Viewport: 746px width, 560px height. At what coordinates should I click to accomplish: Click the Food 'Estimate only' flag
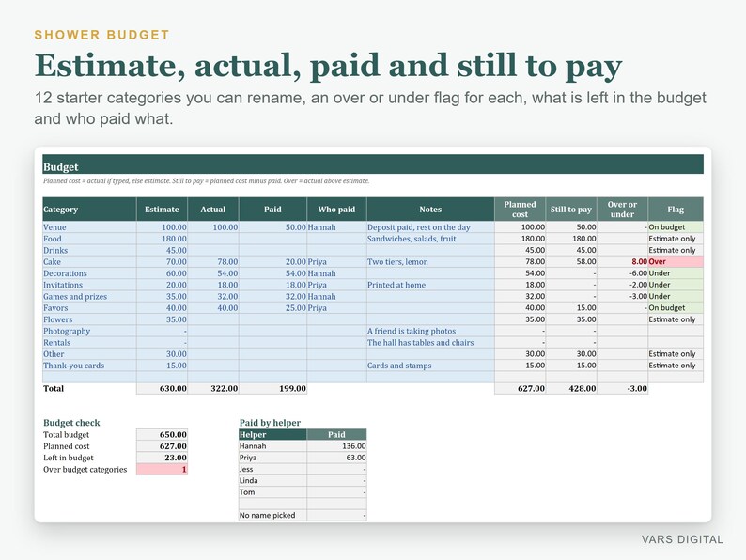(x=676, y=239)
